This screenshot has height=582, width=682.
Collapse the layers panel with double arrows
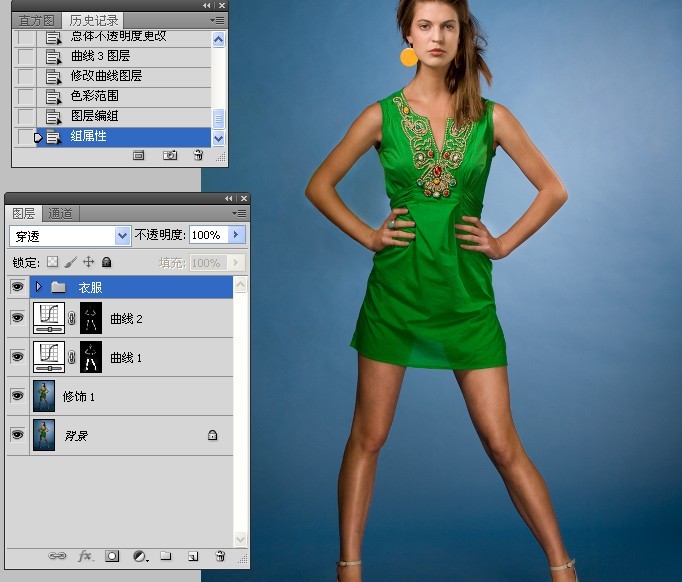tap(229, 198)
